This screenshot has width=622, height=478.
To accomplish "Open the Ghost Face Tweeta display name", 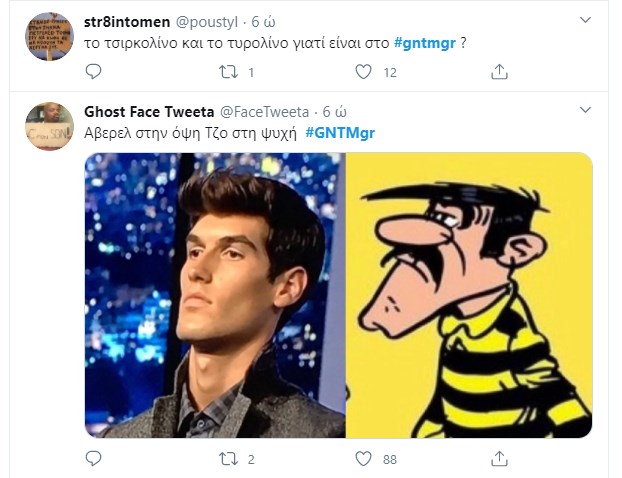I will click(x=148, y=111).
